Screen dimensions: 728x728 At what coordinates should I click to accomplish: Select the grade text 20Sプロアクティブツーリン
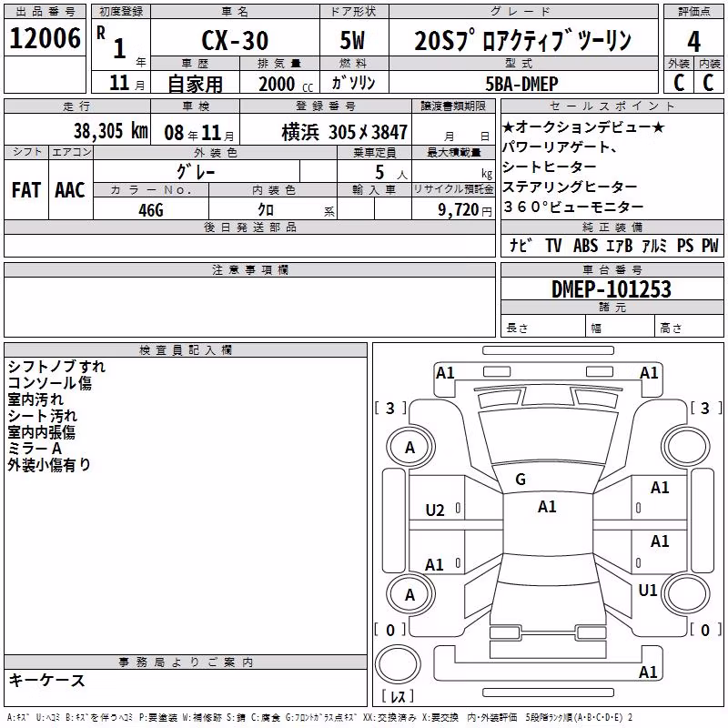pos(523,40)
